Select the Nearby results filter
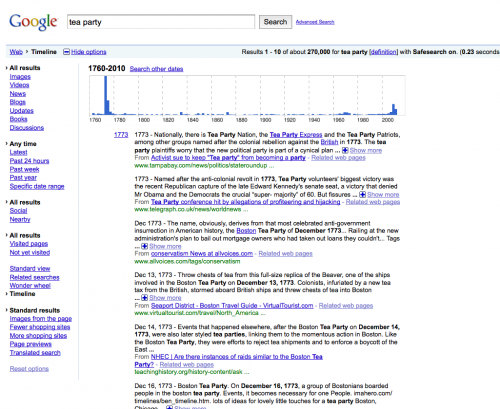The height and width of the screenshot is (409, 500). tap(20, 219)
